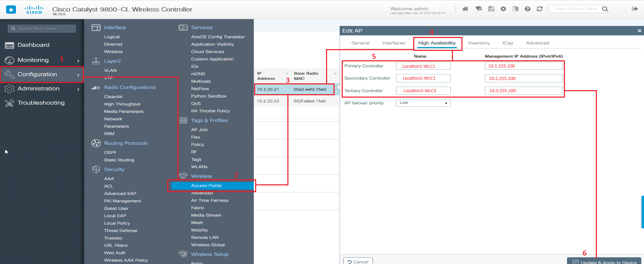This screenshot has height=264, width=644.
Task: Open the Mobility menu entry
Action: (200, 230)
